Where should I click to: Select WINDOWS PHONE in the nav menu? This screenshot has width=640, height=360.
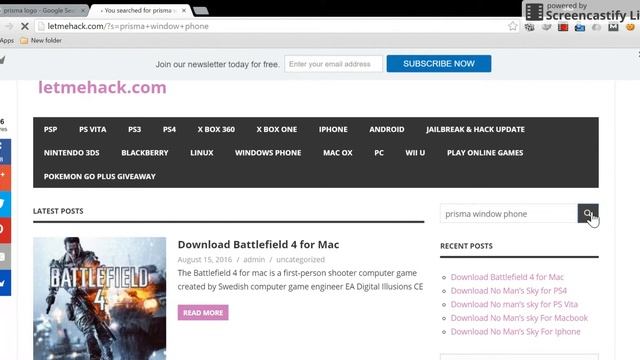(268, 153)
